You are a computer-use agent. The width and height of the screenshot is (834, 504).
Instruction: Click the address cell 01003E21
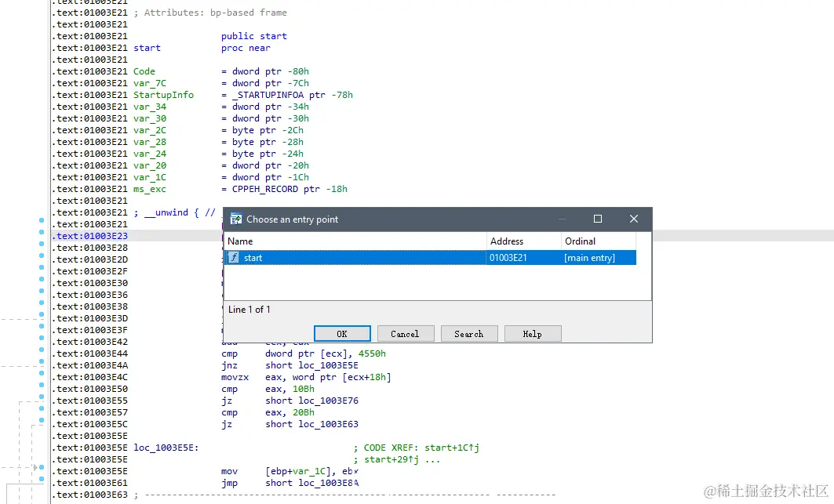tap(508, 258)
